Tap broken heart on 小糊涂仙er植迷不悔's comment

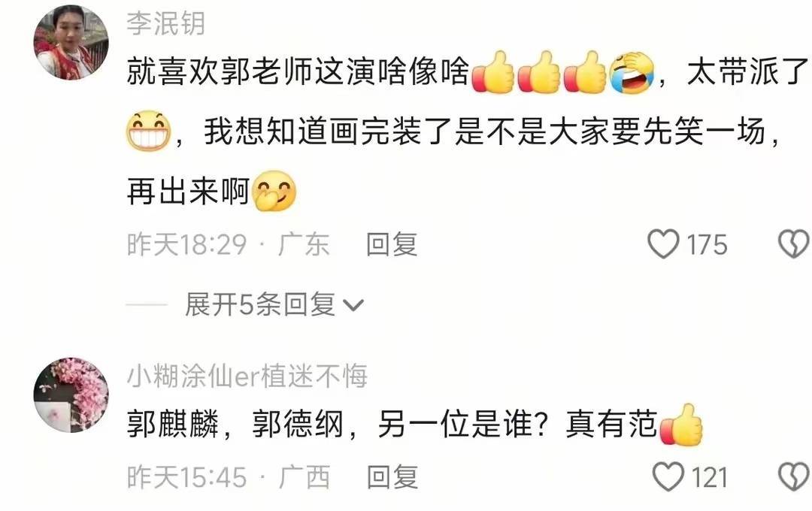tap(795, 477)
